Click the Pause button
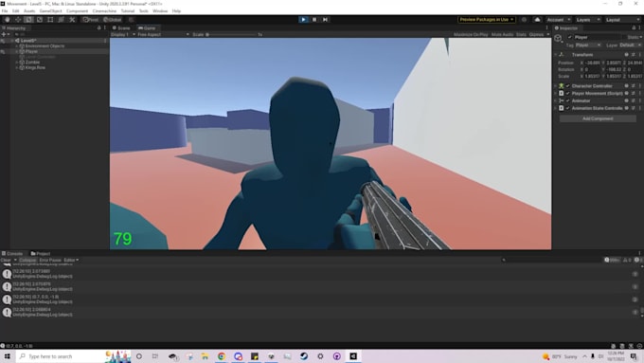The height and width of the screenshot is (363, 644). [x=314, y=19]
